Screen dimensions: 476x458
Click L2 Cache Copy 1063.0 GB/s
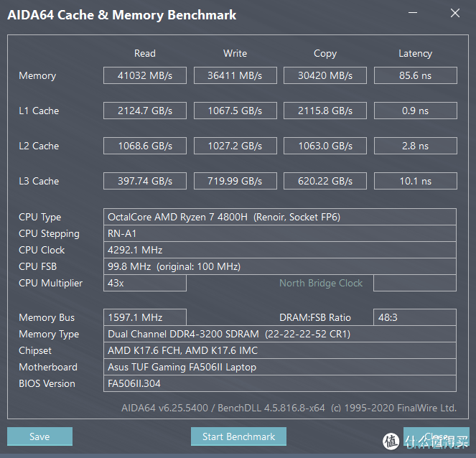pyautogui.click(x=325, y=146)
